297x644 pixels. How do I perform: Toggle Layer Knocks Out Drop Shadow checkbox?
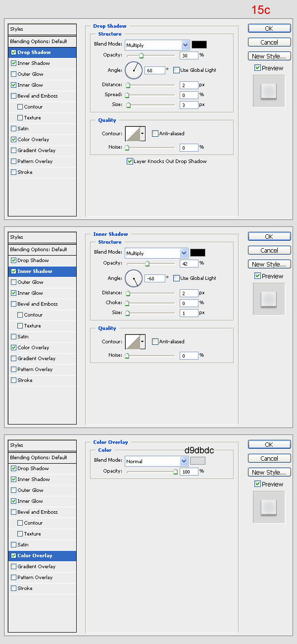(130, 161)
